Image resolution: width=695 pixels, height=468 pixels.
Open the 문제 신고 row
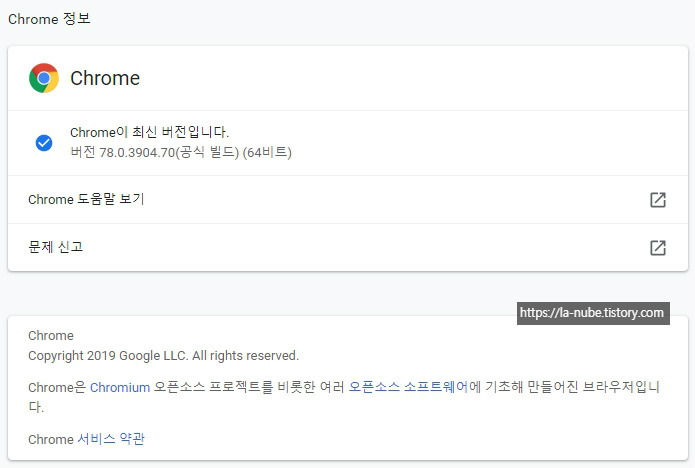click(x=348, y=247)
